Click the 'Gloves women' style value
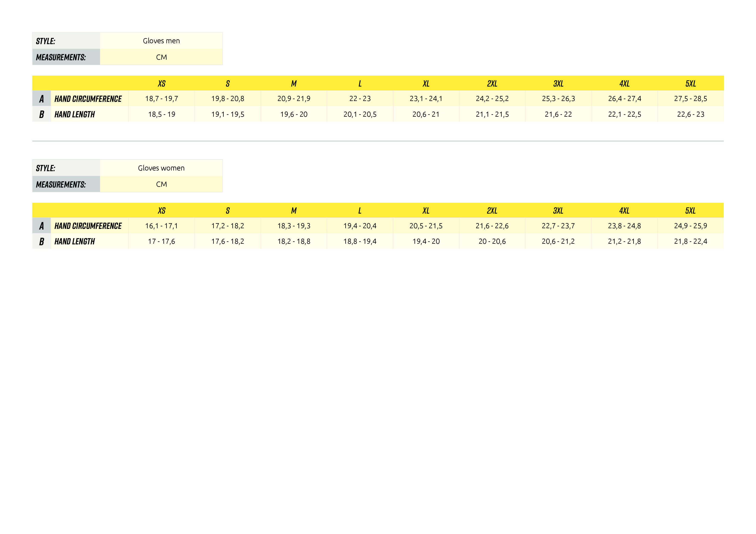 161,168
